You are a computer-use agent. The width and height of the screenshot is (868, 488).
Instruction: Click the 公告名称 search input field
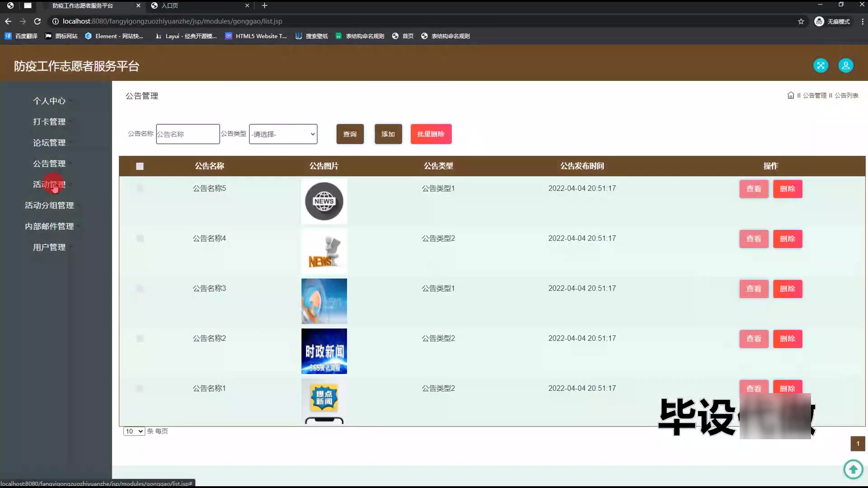tap(188, 134)
